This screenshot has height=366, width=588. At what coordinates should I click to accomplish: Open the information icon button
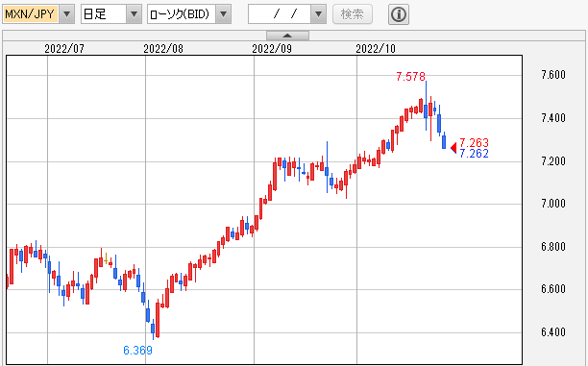click(399, 14)
